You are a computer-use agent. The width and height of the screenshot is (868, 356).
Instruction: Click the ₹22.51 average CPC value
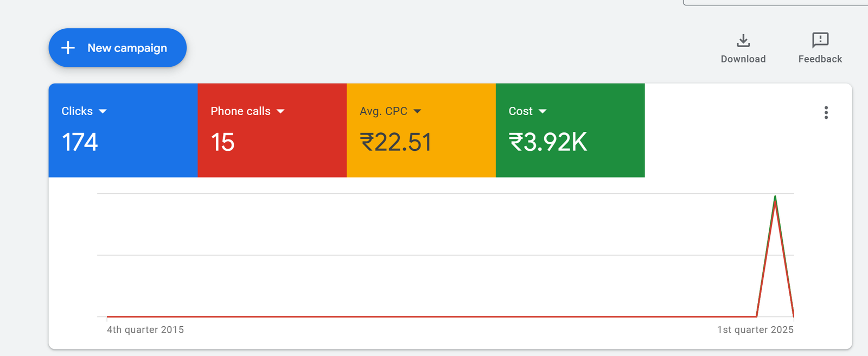(x=395, y=142)
